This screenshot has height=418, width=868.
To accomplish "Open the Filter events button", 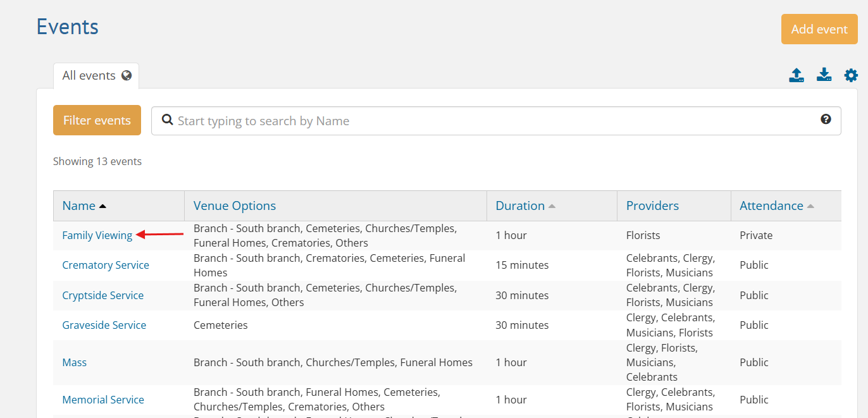I will (x=97, y=120).
